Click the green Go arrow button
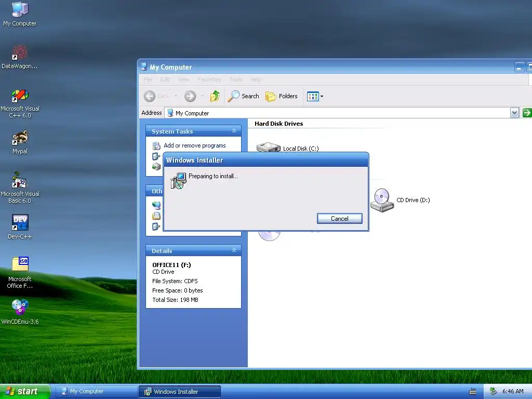The height and width of the screenshot is (399, 532). coord(527,113)
